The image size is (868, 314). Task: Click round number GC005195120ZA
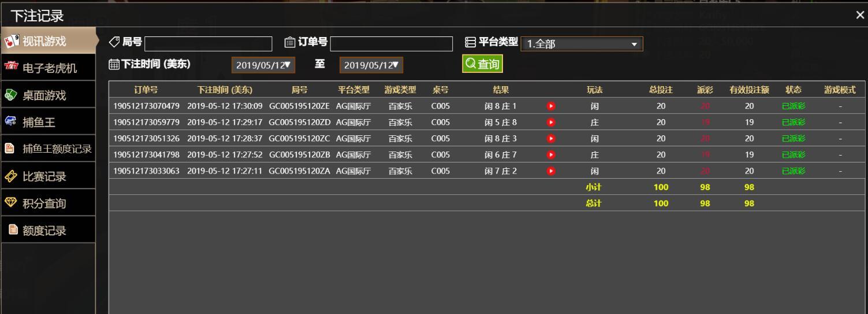(299, 171)
